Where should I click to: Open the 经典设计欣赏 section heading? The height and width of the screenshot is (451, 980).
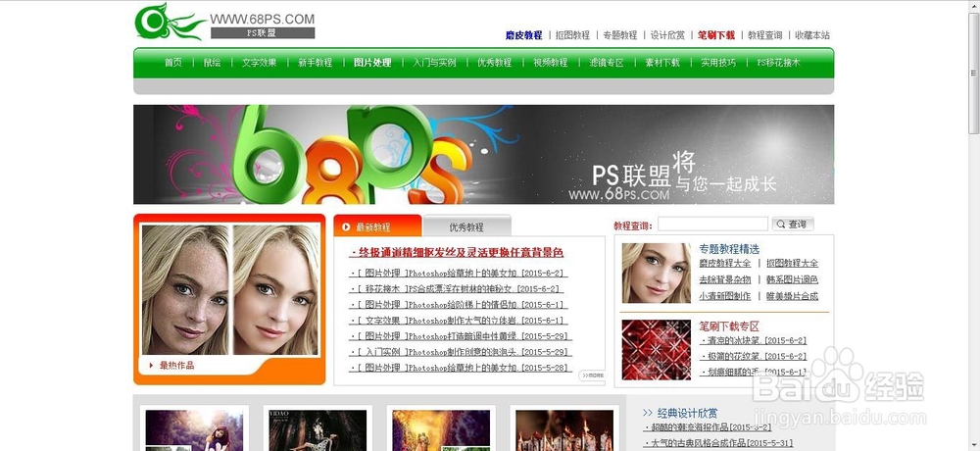click(x=688, y=414)
